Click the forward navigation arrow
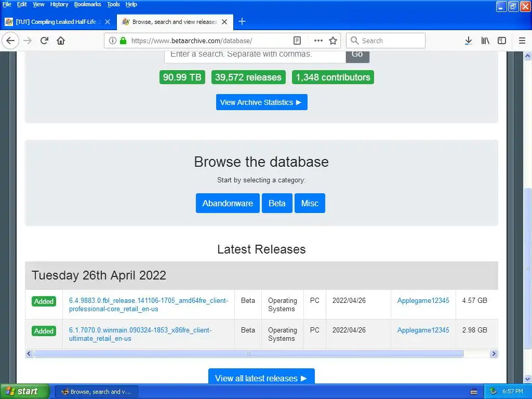Image resolution: width=532 pixels, height=399 pixels. coord(28,41)
